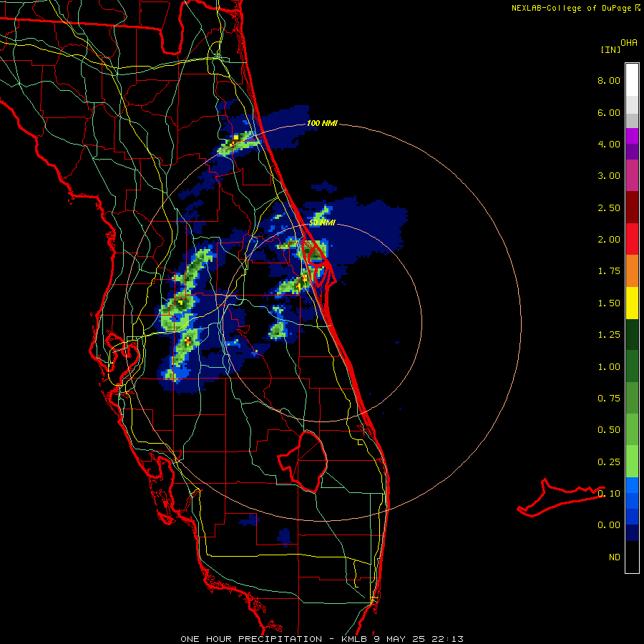Screen dimensions: 644x644
Task: Click the [IN] units label
Action: click(610, 49)
